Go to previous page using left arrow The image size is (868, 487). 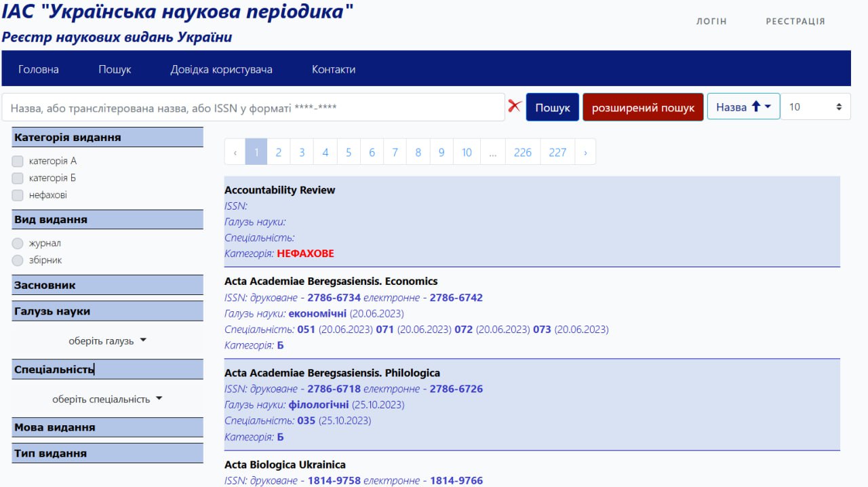point(235,152)
